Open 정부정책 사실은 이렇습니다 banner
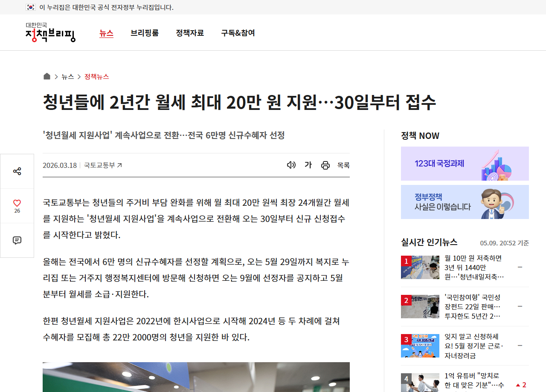546x392 pixels. (x=465, y=202)
